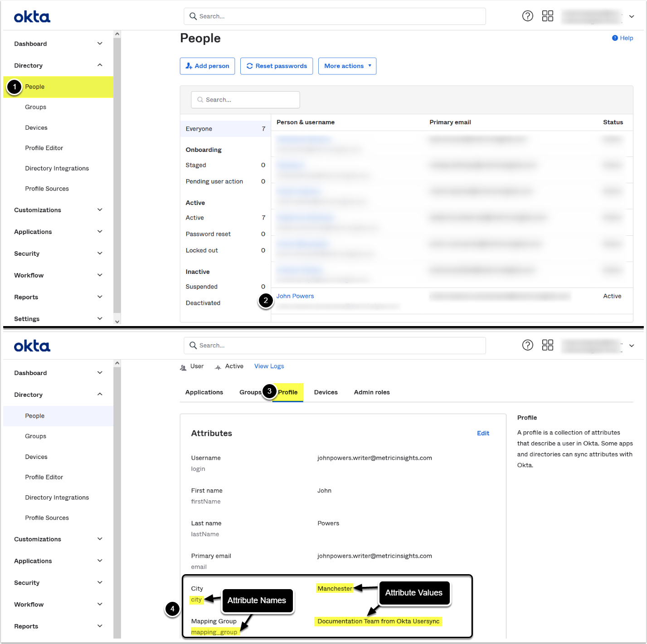Screen dimensions: 647x644
Task: Open Devices in the People page sidebar
Action: click(x=36, y=128)
